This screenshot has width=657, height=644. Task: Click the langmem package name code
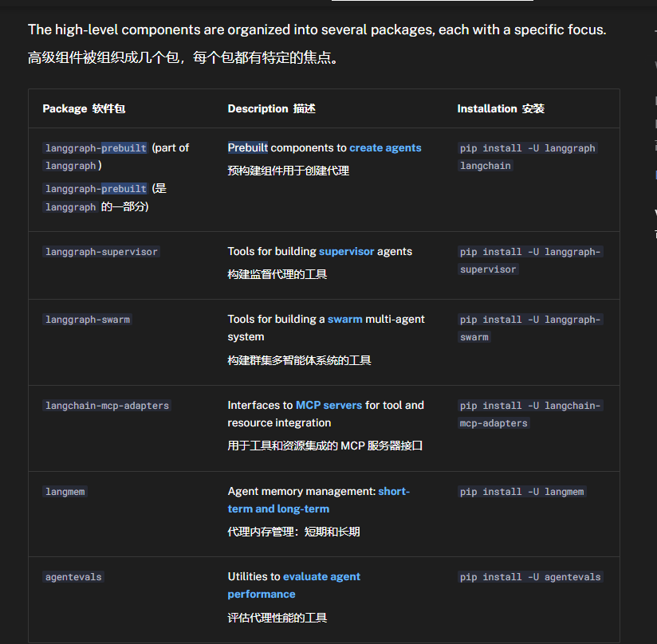[65, 492]
